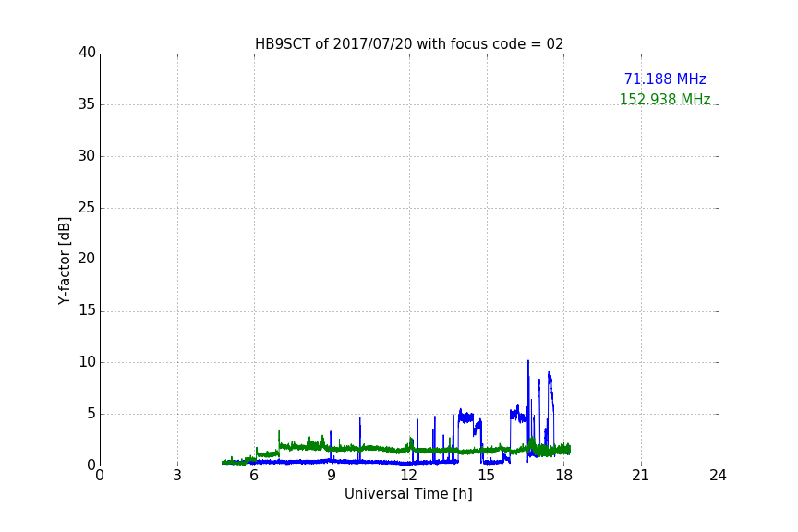
Task: Select the green 152.938 MHz legend label
Action: (x=665, y=99)
